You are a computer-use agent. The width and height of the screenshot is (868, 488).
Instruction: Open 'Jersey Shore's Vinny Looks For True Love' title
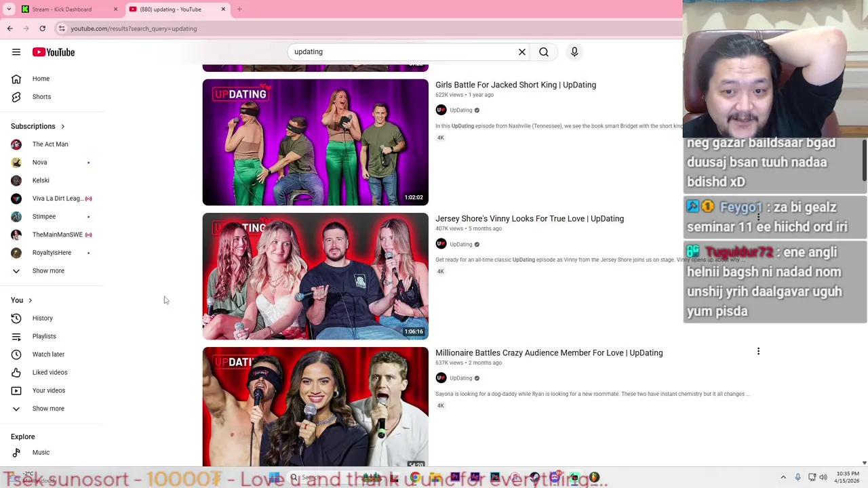click(530, 218)
